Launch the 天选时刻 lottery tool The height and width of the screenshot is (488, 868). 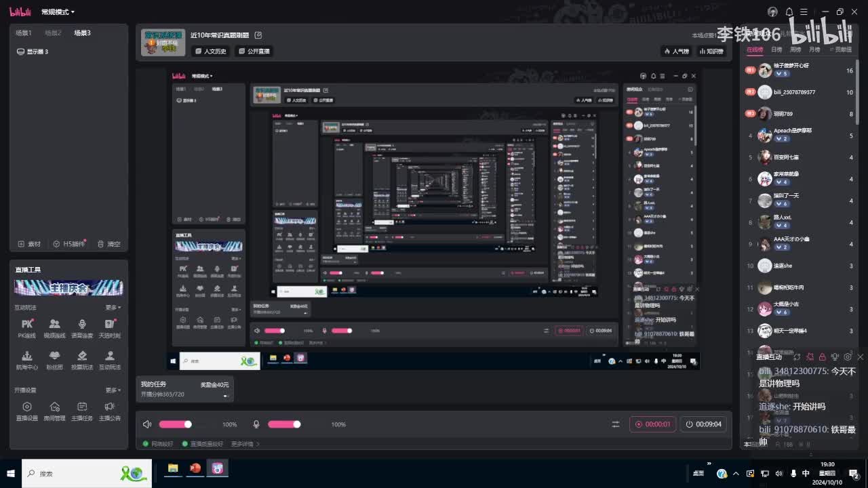tap(110, 329)
